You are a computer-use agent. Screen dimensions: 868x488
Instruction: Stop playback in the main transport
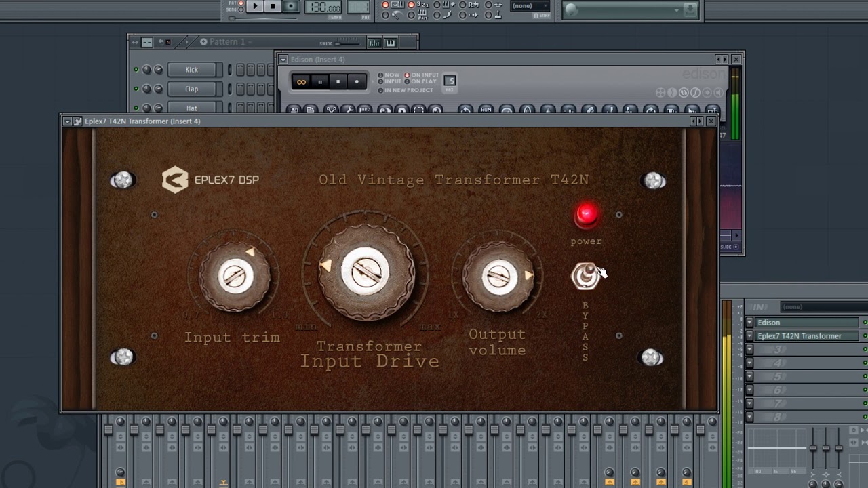point(273,6)
